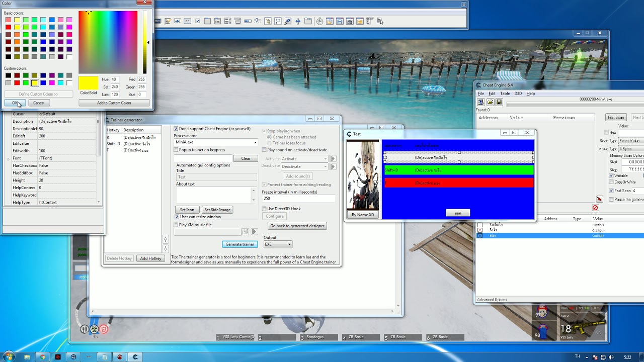644x362 pixels.
Task: Open the Value Type 4 Bytes dropdown
Action: tap(631, 149)
